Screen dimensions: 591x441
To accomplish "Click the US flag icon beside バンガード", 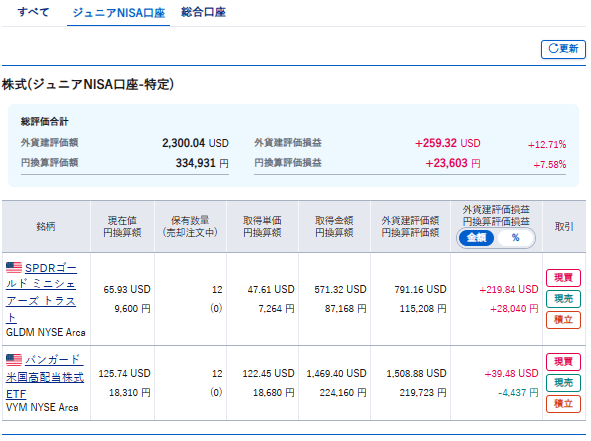I will 14,360.
